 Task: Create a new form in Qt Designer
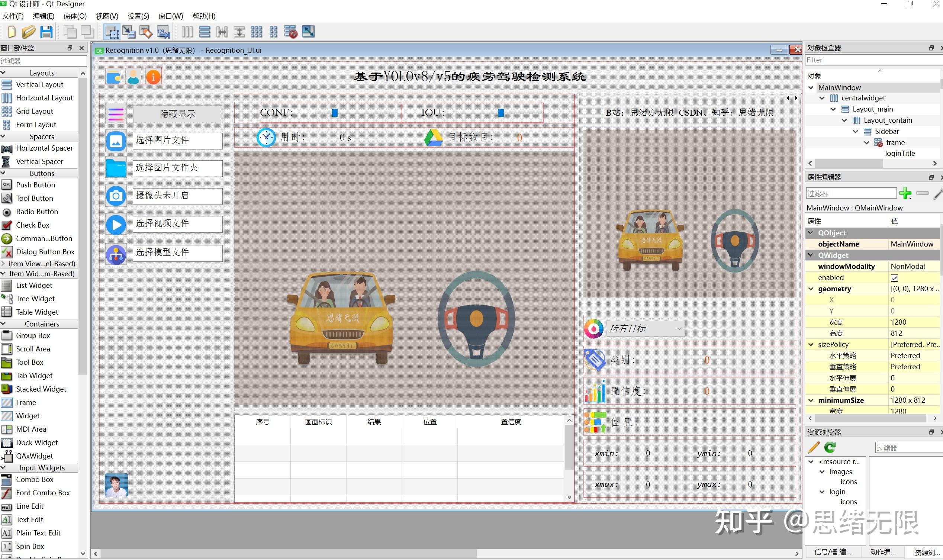pos(10,32)
